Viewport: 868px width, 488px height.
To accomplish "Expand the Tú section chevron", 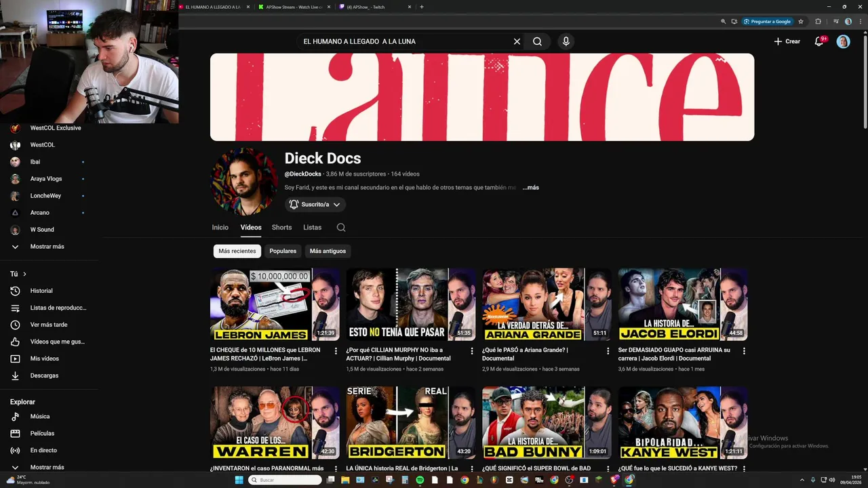I will pyautogui.click(x=24, y=274).
